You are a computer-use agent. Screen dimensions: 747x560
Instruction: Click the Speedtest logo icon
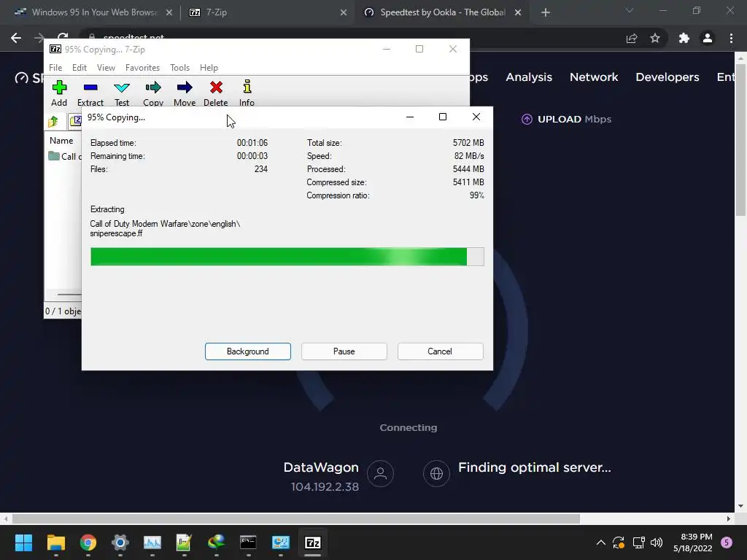point(21,77)
